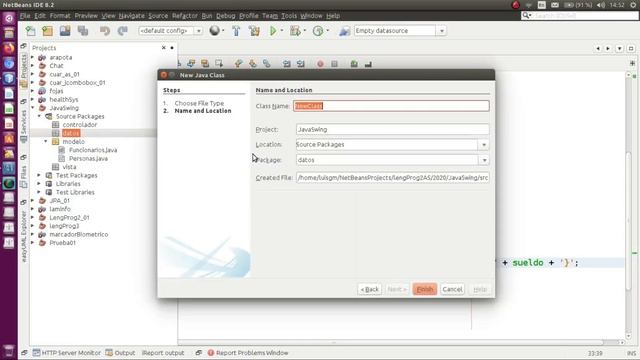Click the Files launcher icon in Ubuntu dock

point(9,33)
